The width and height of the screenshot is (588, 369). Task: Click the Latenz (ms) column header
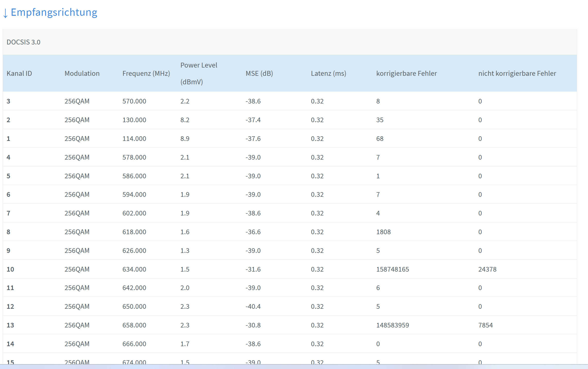[x=328, y=73]
